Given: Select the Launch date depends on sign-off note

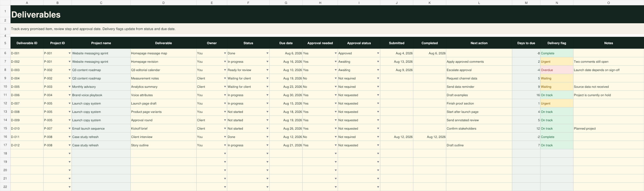Looking at the screenshot, I should (608, 70).
